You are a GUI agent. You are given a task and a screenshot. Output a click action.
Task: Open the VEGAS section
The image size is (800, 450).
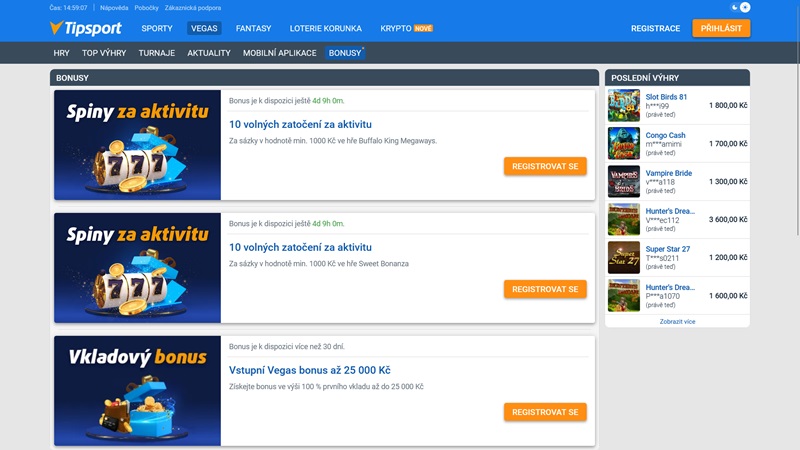point(204,29)
